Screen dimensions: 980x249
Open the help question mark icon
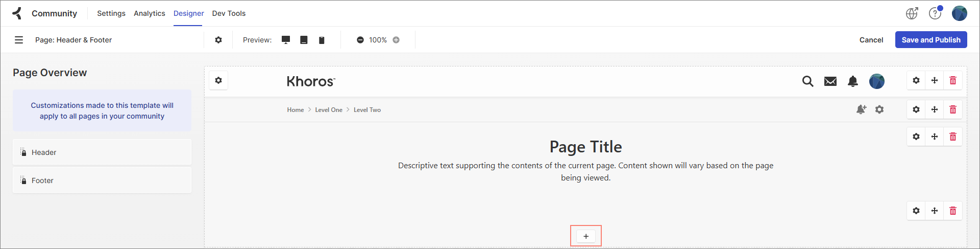click(935, 13)
